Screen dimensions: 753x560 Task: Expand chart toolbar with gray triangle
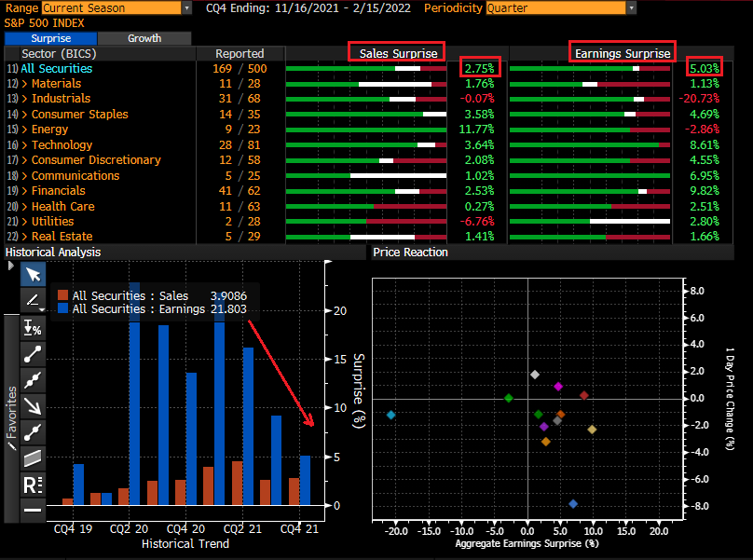pyautogui.click(x=11, y=266)
